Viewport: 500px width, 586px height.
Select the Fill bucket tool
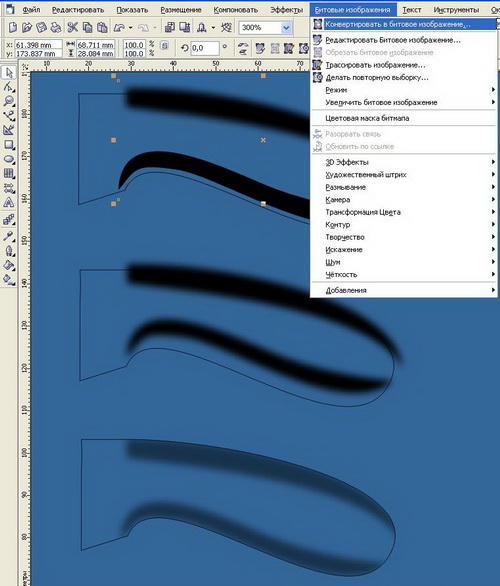[x=9, y=265]
